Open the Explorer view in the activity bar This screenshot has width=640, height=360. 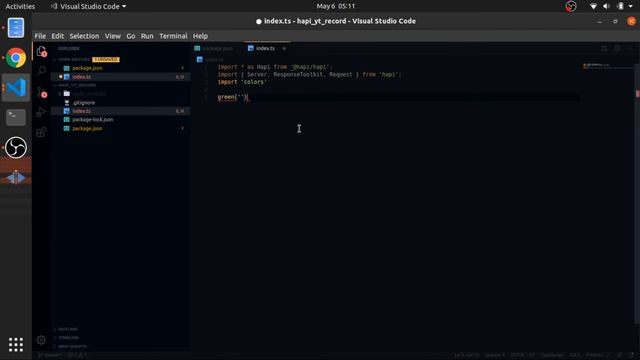pos(41,51)
